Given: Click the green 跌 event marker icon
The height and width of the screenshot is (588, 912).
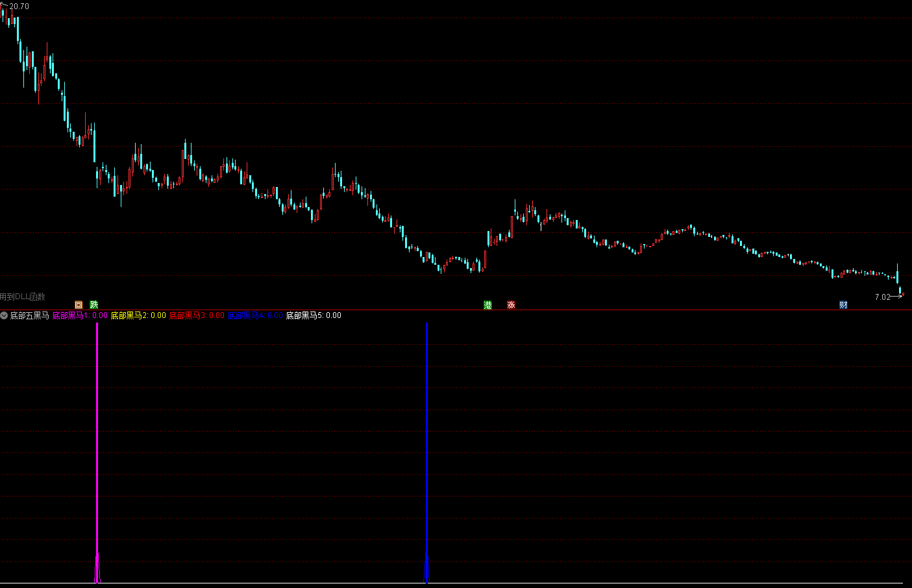Looking at the screenshot, I should [94, 305].
